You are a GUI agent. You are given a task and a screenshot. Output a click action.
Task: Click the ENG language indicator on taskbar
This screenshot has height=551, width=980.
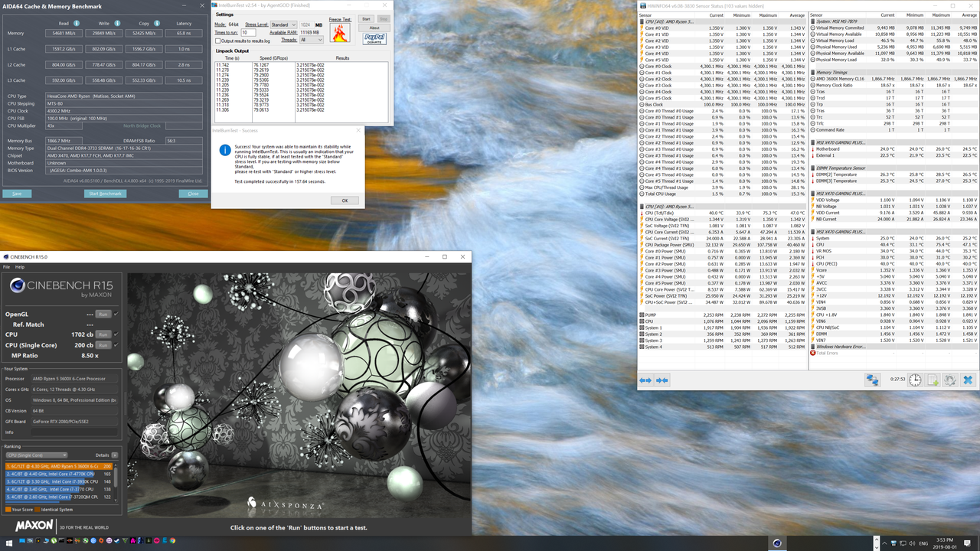[x=923, y=543]
